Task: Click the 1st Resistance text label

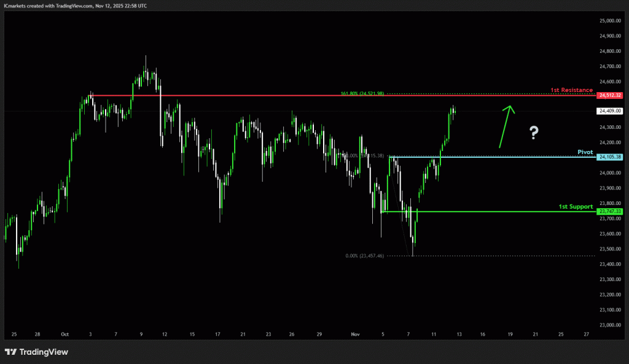Action: point(571,90)
